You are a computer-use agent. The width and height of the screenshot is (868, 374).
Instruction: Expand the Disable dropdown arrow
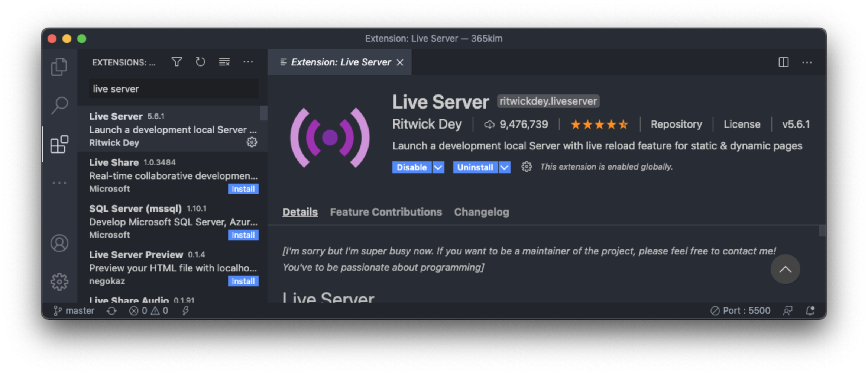coord(438,167)
